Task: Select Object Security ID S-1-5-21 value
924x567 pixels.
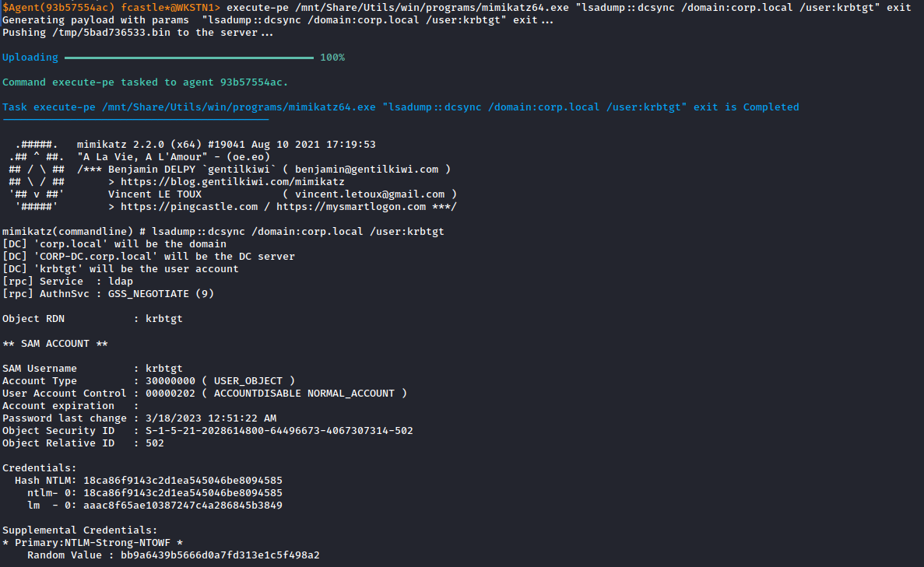Action: coord(279,431)
